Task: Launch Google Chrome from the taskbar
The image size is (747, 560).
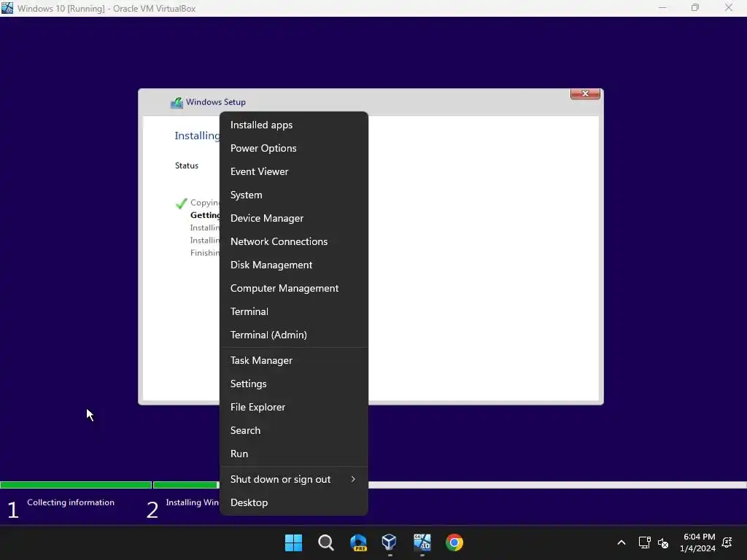Action: [x=454, y=542]
